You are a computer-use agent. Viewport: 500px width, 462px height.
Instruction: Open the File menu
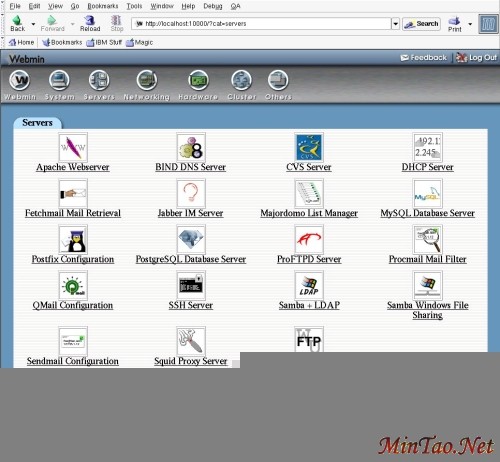(x=15, y=6)
